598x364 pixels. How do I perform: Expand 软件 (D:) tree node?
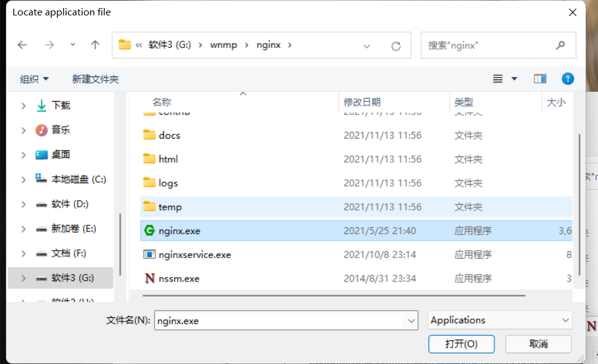(x=23, y=204)
